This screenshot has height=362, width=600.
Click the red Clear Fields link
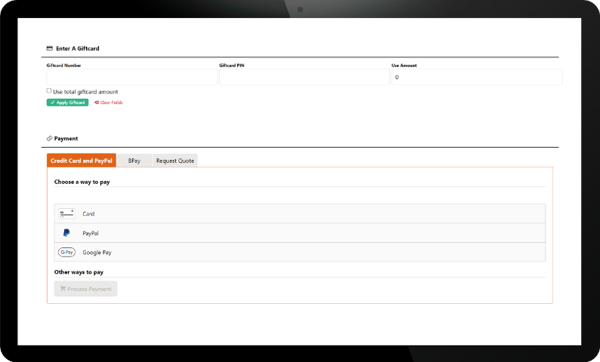(x=109, y=103)
